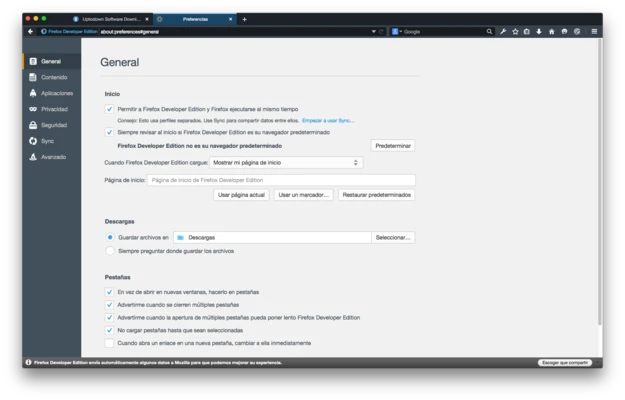
Task: Click the Google search field
Action: [444, 31]
